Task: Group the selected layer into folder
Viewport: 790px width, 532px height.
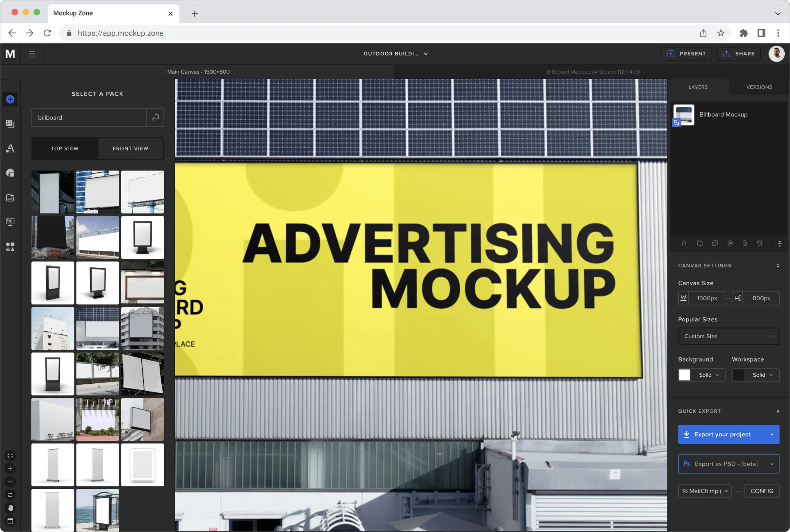Action: (700, 243)
